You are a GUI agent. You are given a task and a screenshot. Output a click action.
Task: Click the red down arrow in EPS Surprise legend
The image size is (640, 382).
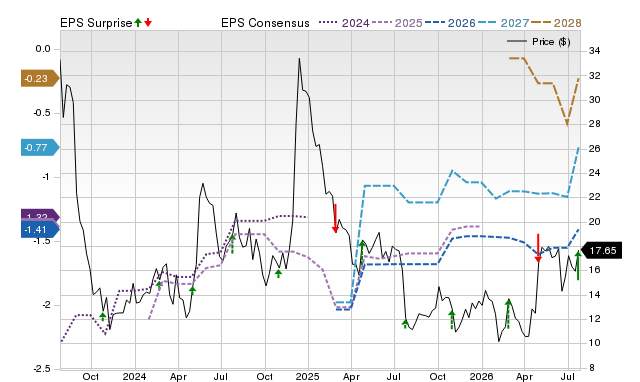pyautogui.click(x=148, y=22)
